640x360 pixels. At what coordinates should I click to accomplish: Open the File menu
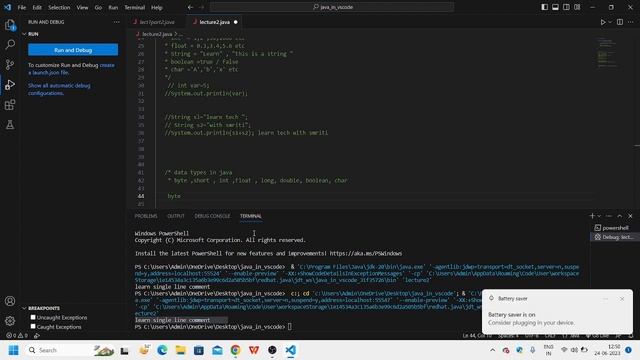click(22, 7)
